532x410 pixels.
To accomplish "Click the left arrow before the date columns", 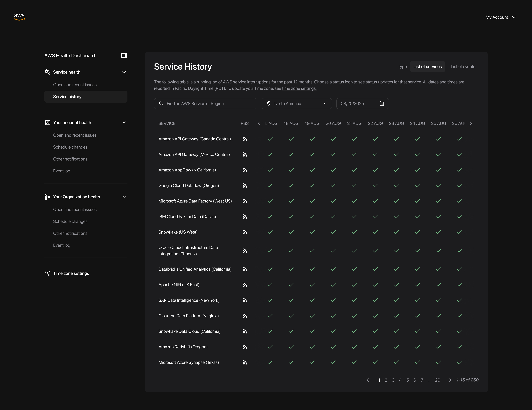I will (x=259, y=123).
